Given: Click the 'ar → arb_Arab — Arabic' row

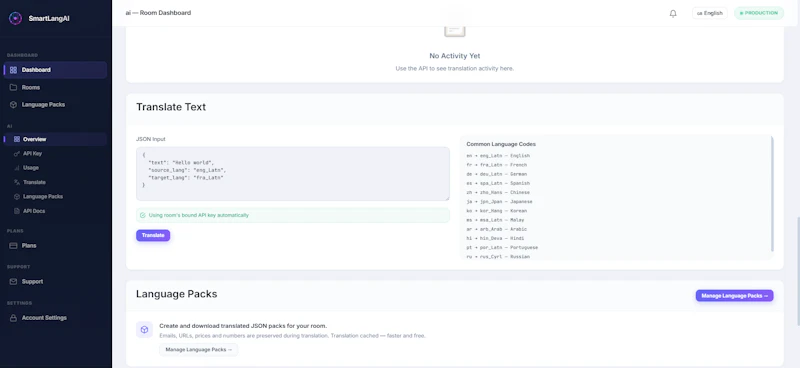Looking at the screenshot, I should [496, 229].
